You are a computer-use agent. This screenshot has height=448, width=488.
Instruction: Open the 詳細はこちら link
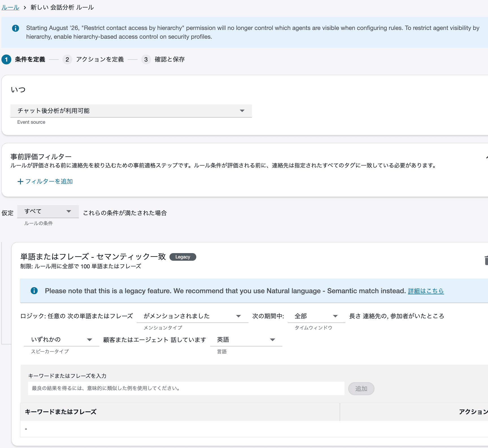426,291
